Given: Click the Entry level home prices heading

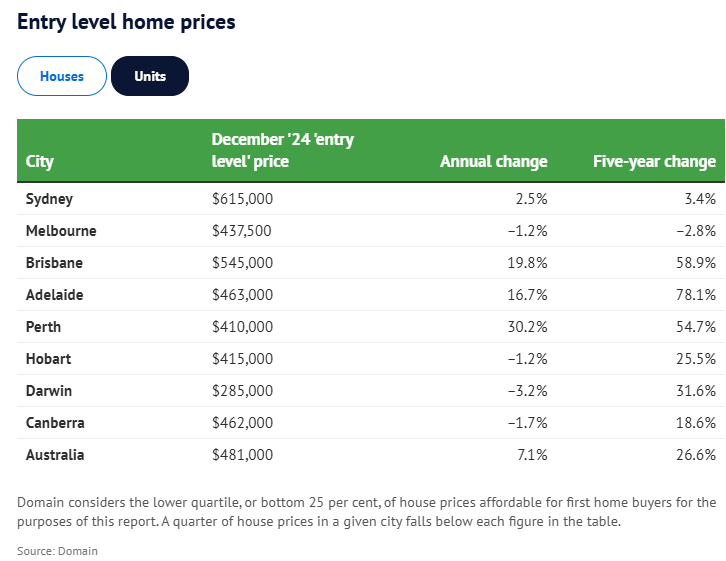Looking at the screenshot, I should pos(126,21).
